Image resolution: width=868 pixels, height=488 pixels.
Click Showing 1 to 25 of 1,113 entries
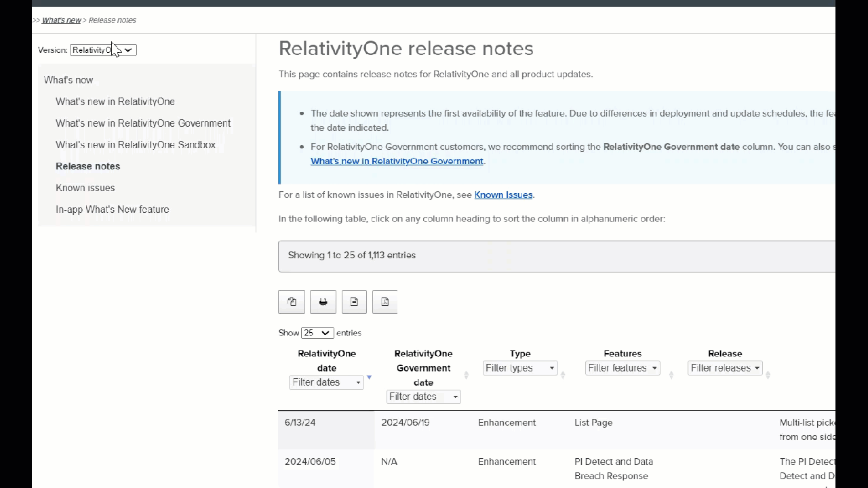(x=351, y=255)
